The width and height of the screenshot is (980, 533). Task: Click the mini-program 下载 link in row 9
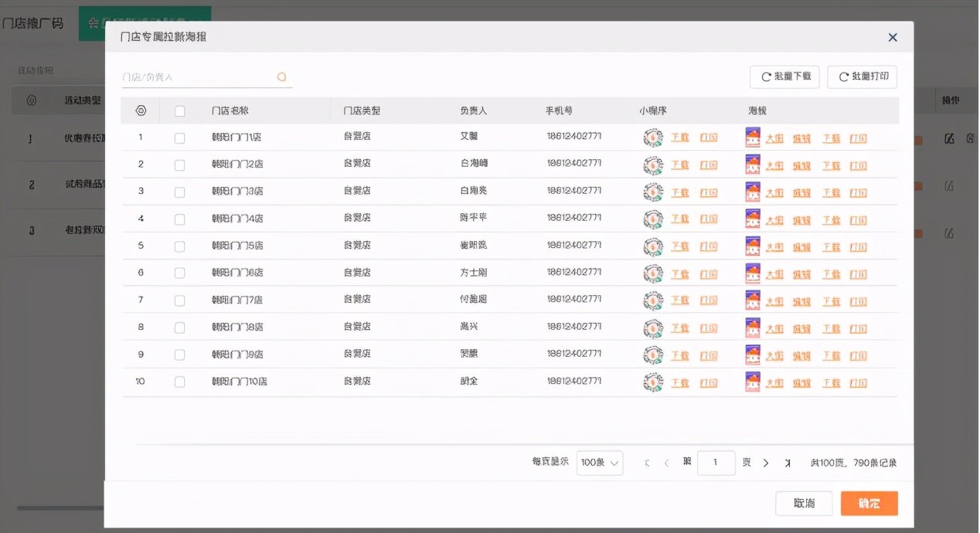coord(680,355)
